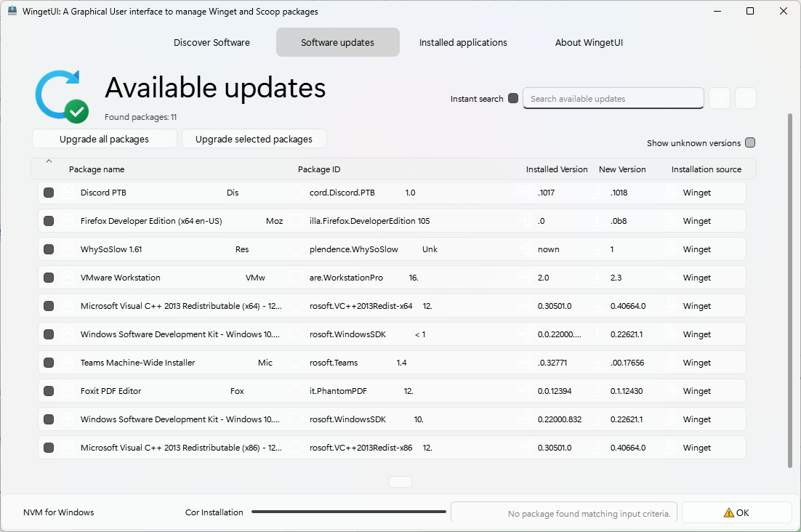801x532 pixels.
Task: Click the 'rosoft.Teams' package ID text
Action: click(x=334, y=363)
